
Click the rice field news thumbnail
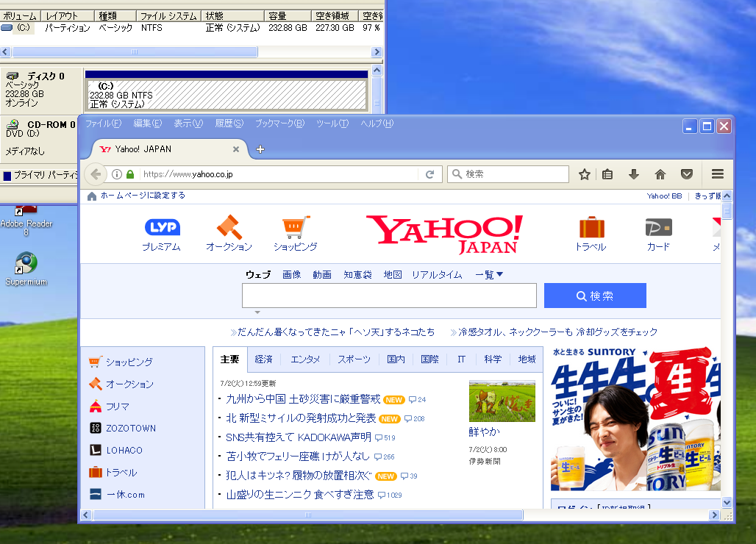coord(502,401)
